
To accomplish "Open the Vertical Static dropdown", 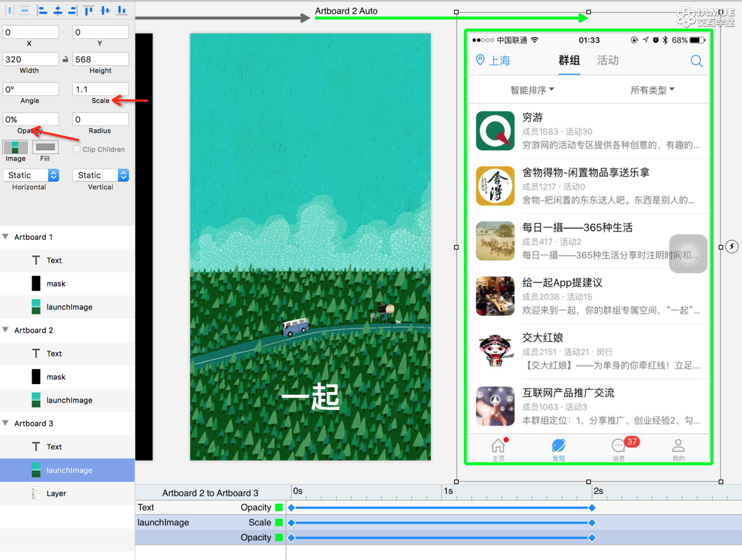I will pos(101,175).
